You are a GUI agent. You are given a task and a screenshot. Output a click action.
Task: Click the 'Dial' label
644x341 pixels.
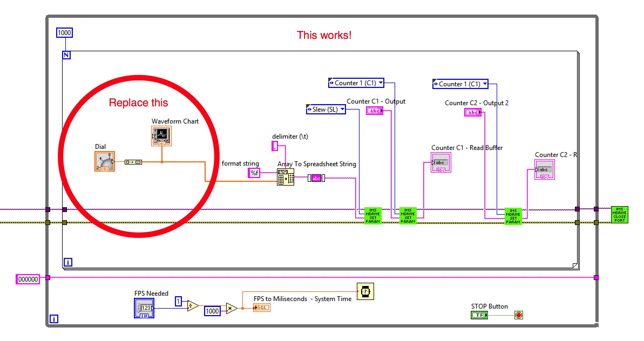tap(100, 146)
